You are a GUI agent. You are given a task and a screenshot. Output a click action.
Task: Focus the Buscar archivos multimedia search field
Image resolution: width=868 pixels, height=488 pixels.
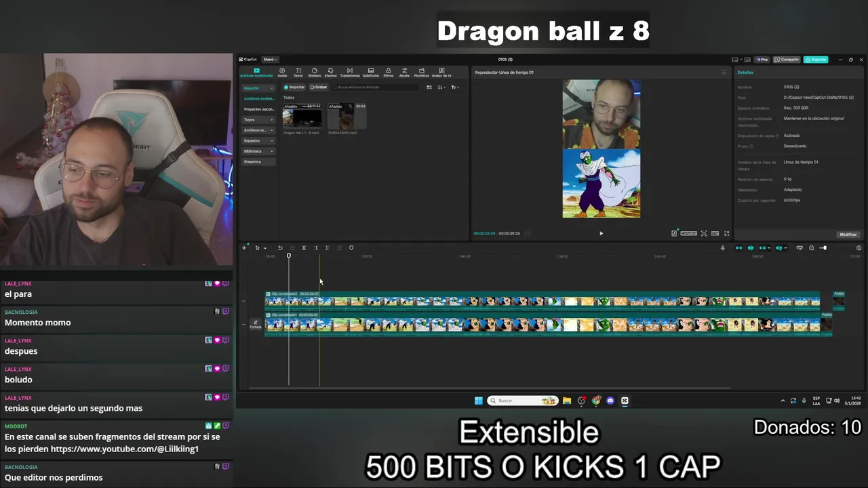[x=375, y=87]
